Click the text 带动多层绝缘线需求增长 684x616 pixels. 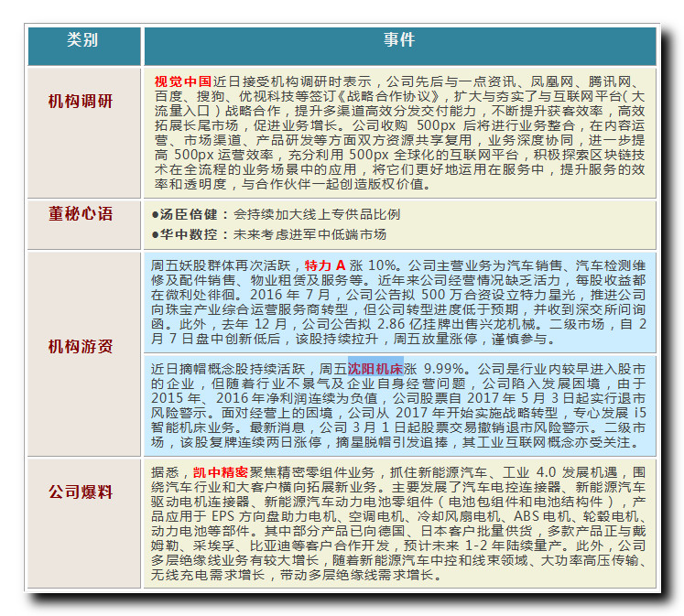click(356, 575)
